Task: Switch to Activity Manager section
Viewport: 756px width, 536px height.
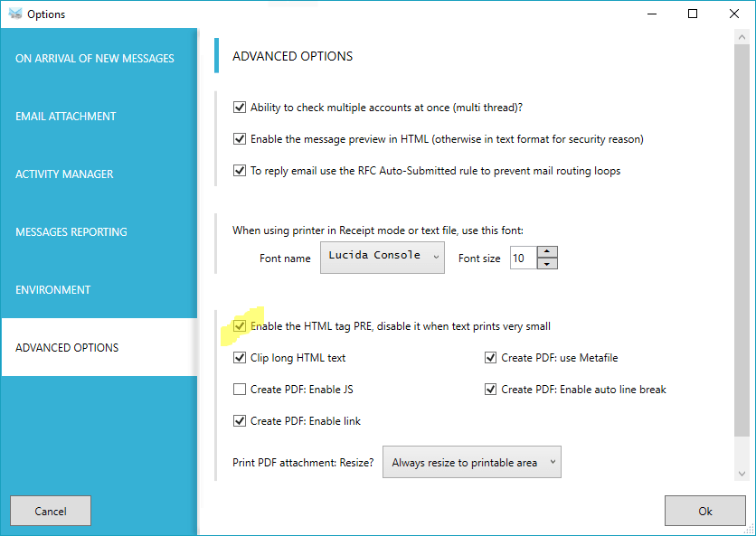Action: tap(99, 174)
